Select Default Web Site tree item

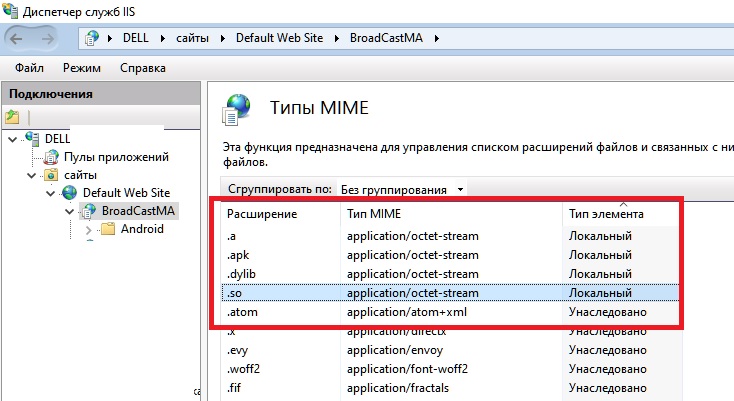point(126,193)
